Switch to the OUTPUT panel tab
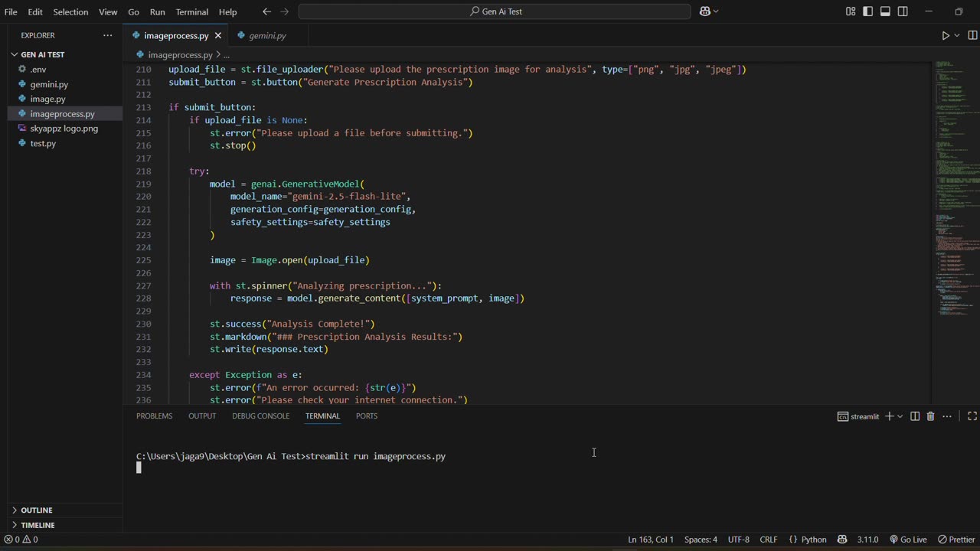Image resolution: width=980 pixels, height=551 pixels. (202, 416)
